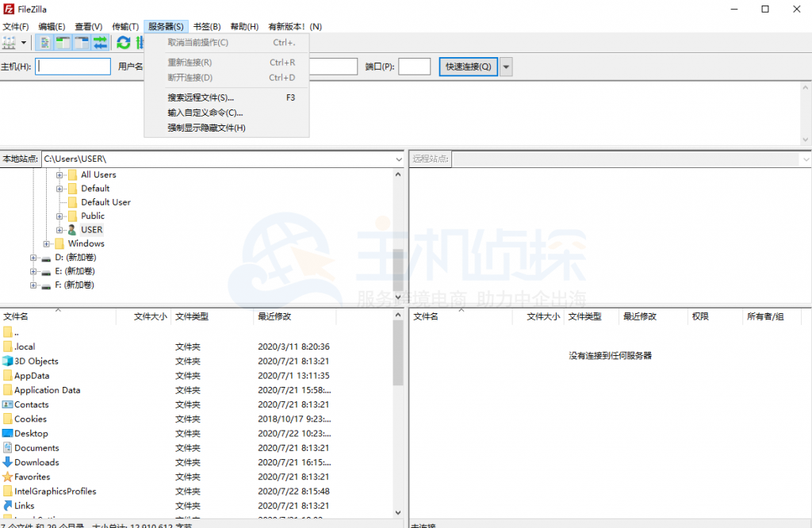812x528 pixels.
Task: Select the AppData folder icon
Action: 8,375
